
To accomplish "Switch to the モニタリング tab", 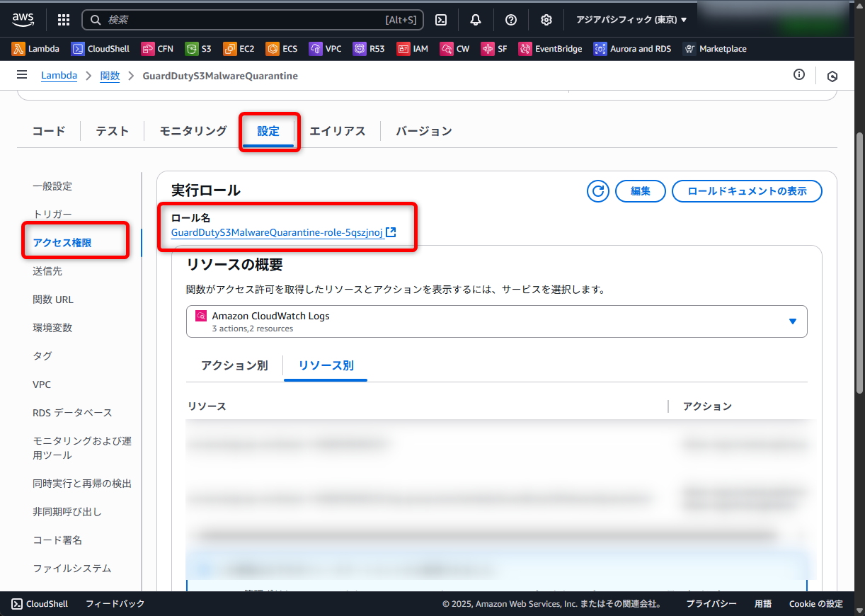I will click(x=193, y=131).
